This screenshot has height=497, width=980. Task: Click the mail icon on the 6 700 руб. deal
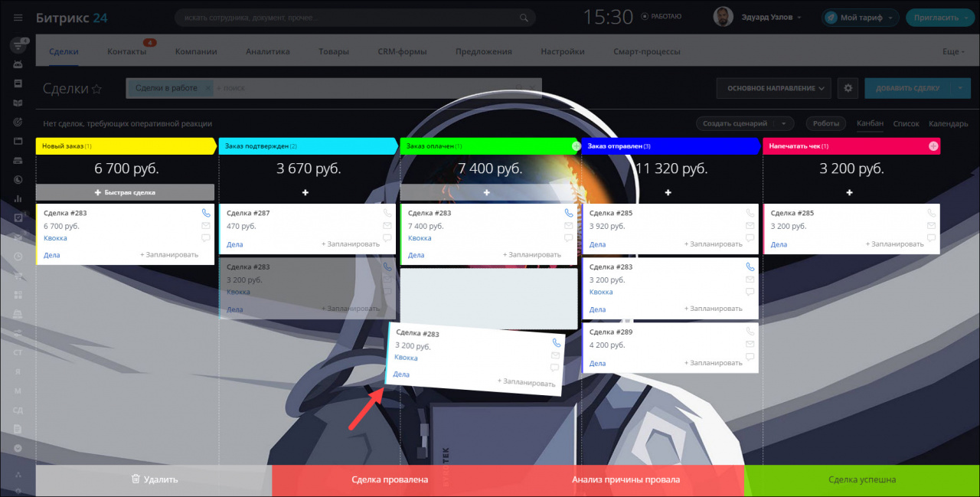[x=206, y=226]
